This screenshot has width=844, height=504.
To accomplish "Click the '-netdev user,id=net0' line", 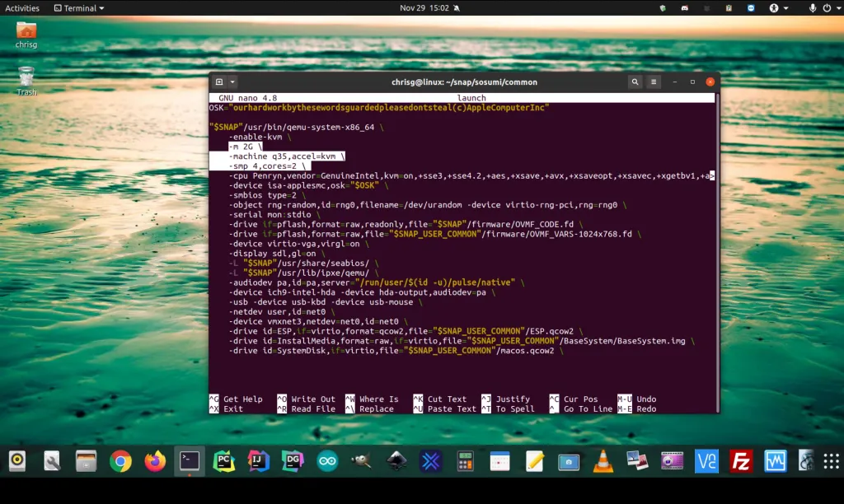I will tap(282, 311).
